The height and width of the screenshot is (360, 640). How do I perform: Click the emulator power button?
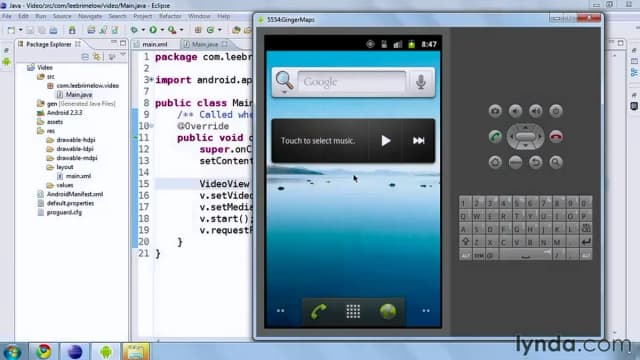point(556,111)
